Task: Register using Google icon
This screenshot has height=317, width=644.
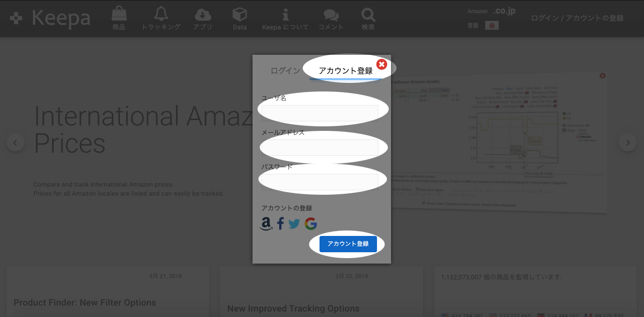Action: coord(310,224)
